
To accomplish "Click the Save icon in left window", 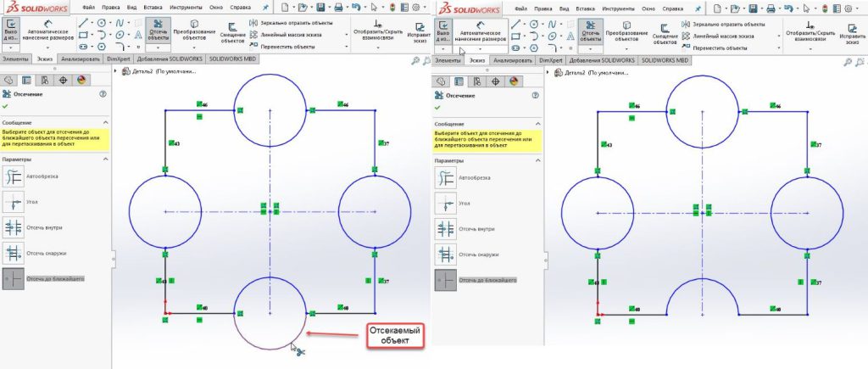I will click(x=320, y=8).
